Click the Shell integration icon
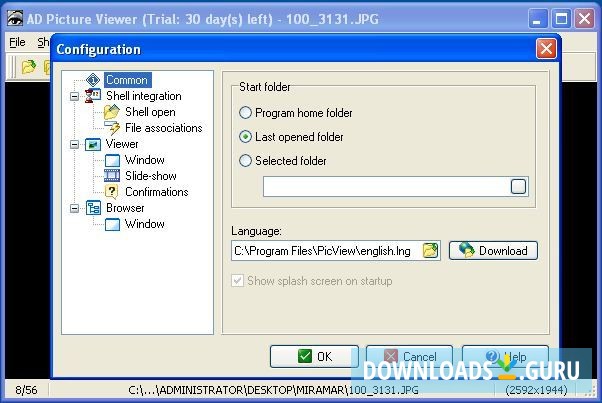Viewport: 602px width, 403px height. pyautogui.click(x=93, y=96)
